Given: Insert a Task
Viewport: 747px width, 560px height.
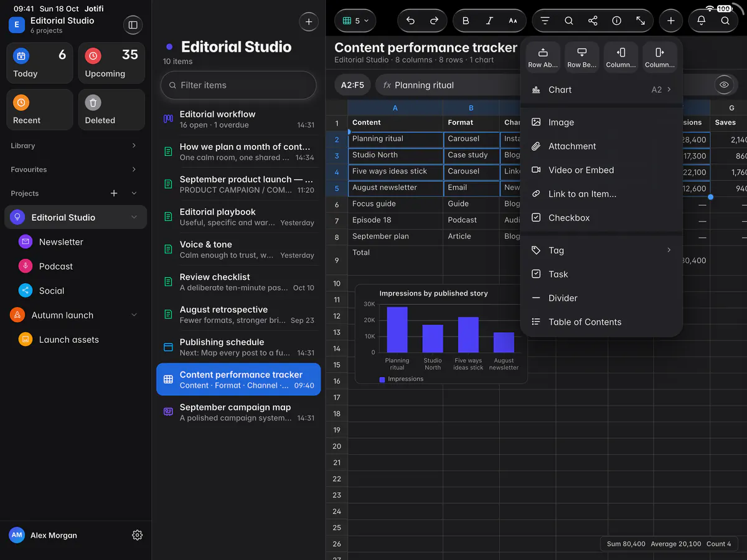Looking at the screenshot, I should pyautogui.click(x=601, y=274).
